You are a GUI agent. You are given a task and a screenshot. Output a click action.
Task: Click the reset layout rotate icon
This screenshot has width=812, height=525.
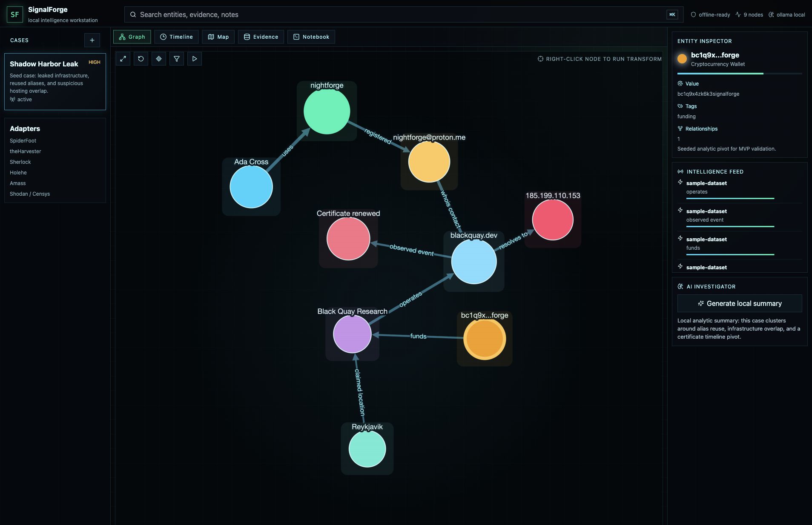pos(141,59)
